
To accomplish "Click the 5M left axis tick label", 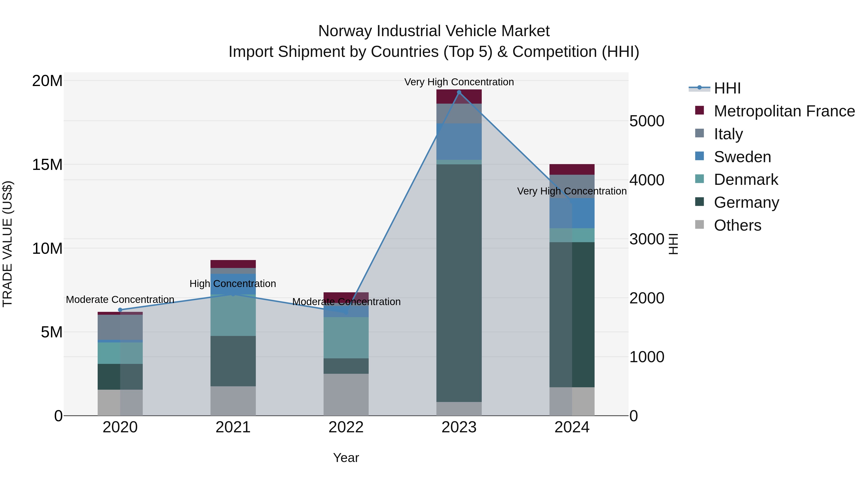I will coord(52,332).
